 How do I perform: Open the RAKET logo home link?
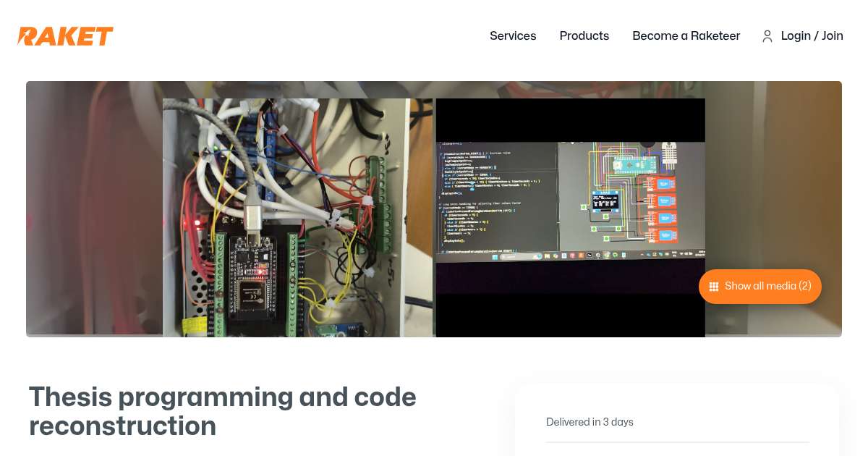point(65,36)
